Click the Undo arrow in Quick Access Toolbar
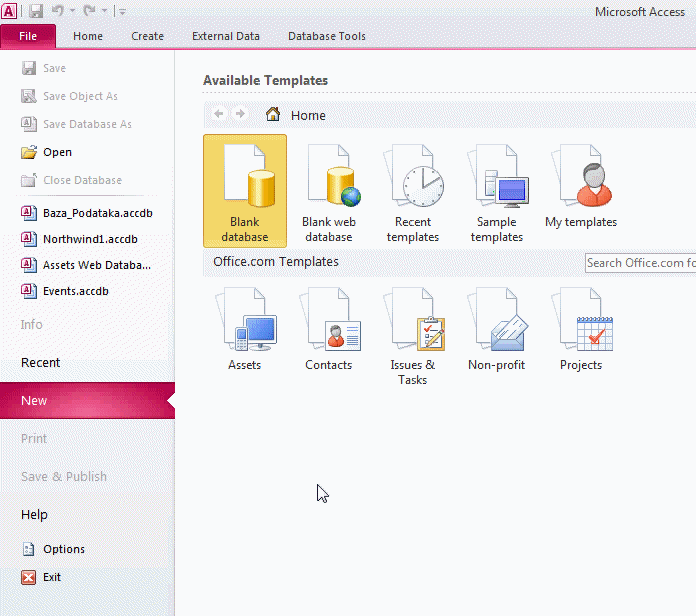This screenshot has height=616, width=696. coord(58,10)
